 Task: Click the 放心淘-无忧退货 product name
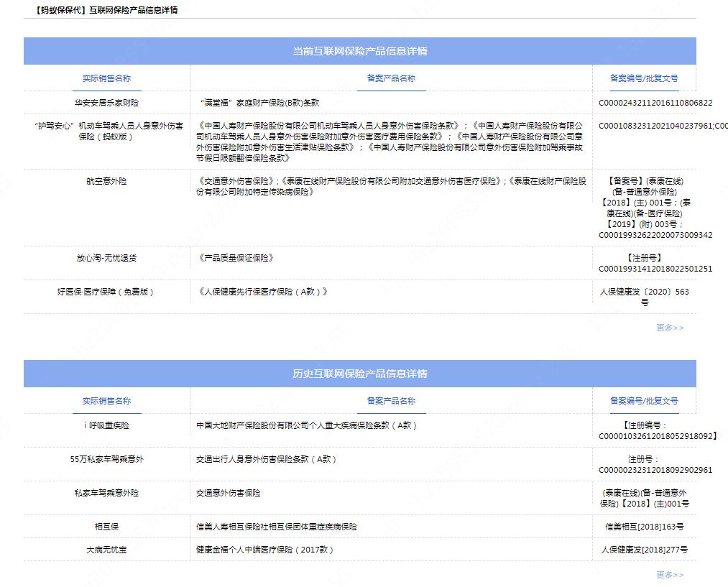[107, 258]
